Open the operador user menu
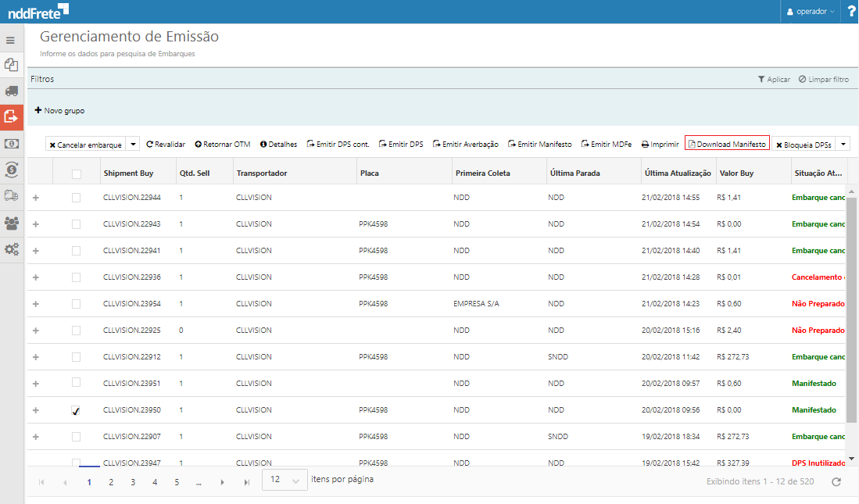The image size is (859, 504). [x=811, y=12]
